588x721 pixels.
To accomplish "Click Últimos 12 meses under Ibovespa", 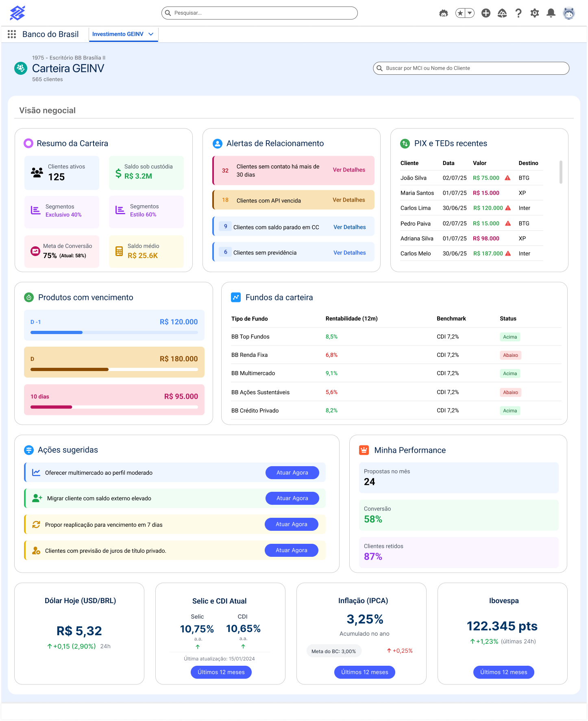I will [503, 672].
